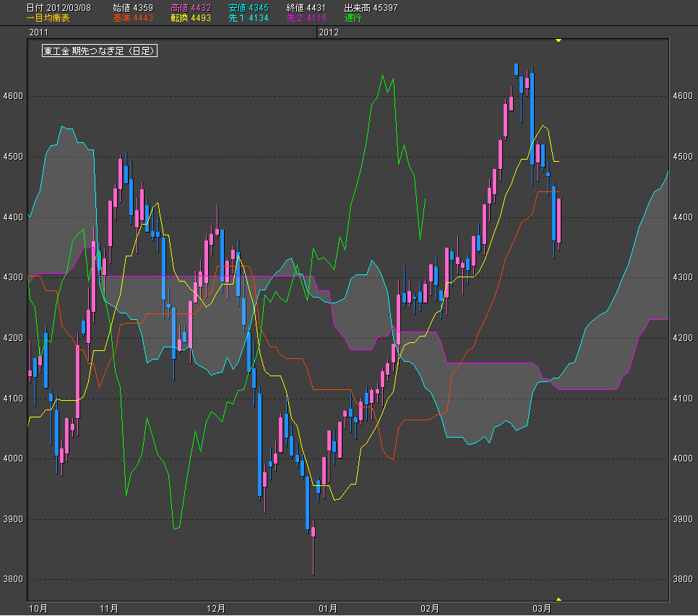Click the 03月 month label on x-axis

tap(542, 608)
